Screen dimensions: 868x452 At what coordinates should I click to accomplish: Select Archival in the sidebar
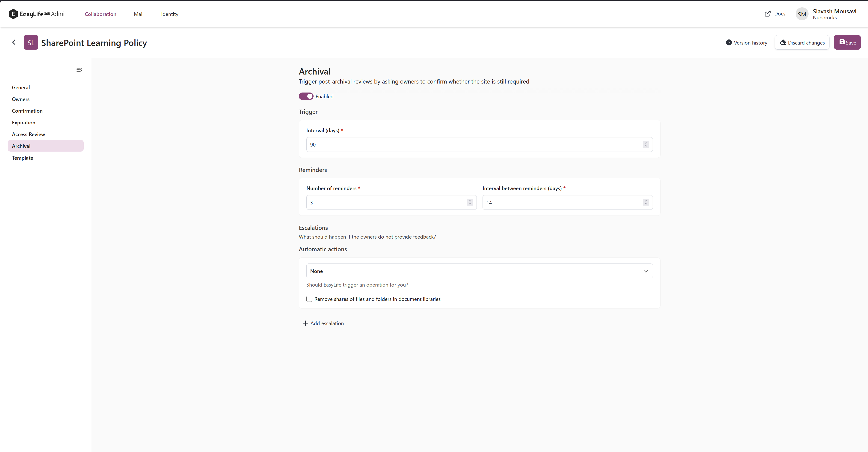tap(45, 146)
